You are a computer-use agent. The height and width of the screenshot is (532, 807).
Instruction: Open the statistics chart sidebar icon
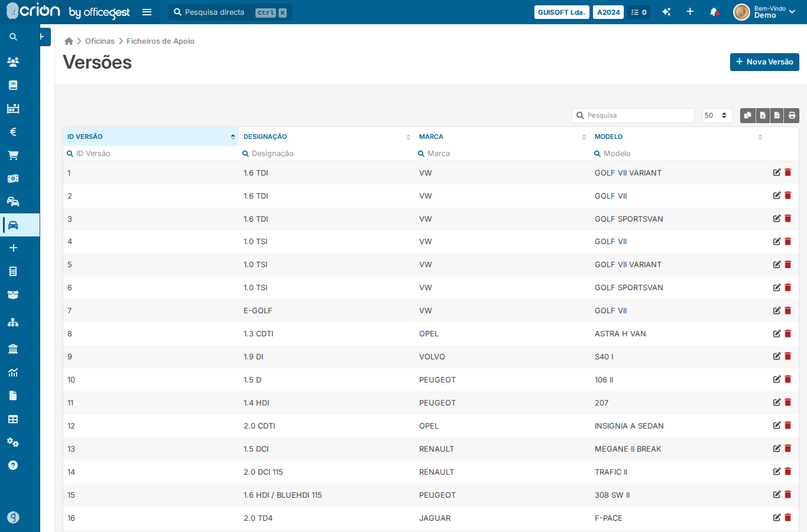pyautogui.click(x=13, y=372)
